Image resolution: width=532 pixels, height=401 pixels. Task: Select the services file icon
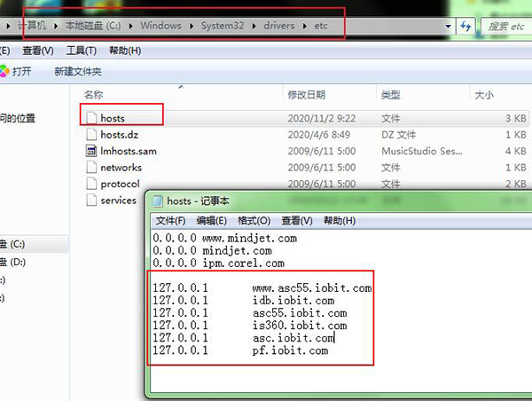click(91, 200)
